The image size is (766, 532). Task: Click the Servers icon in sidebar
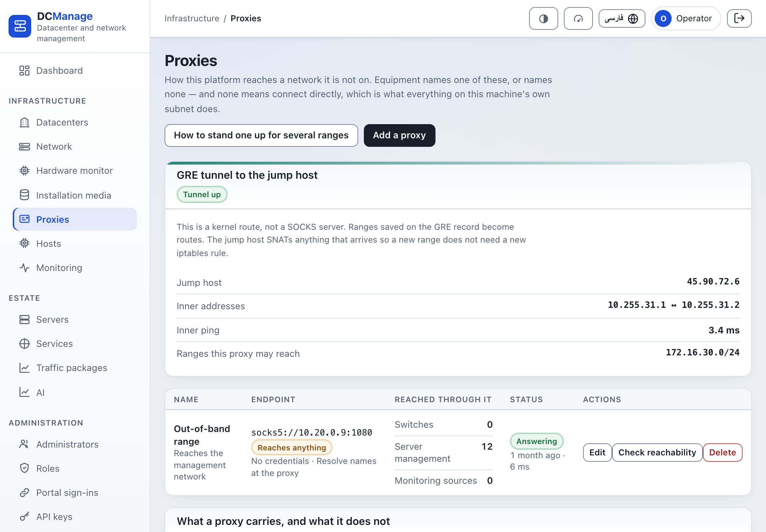(x=24, y=320)
